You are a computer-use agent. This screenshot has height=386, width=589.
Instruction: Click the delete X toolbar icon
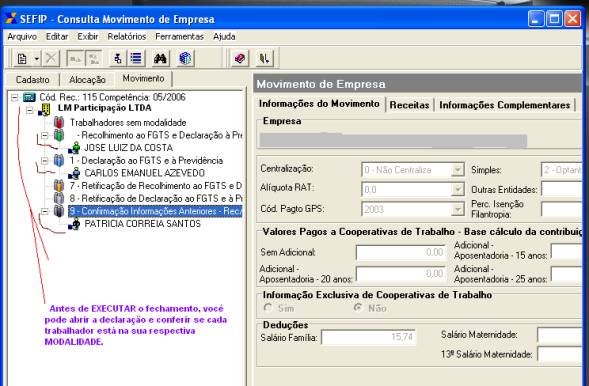click(51, 59)
